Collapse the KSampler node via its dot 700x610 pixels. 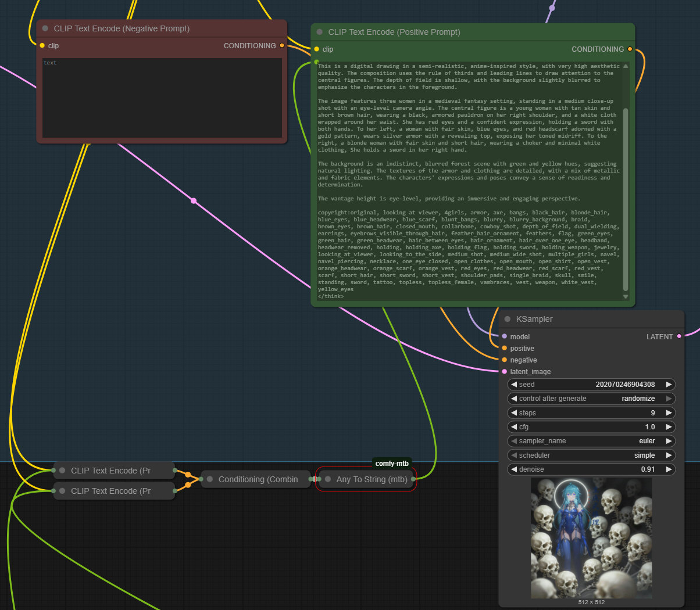508,319
